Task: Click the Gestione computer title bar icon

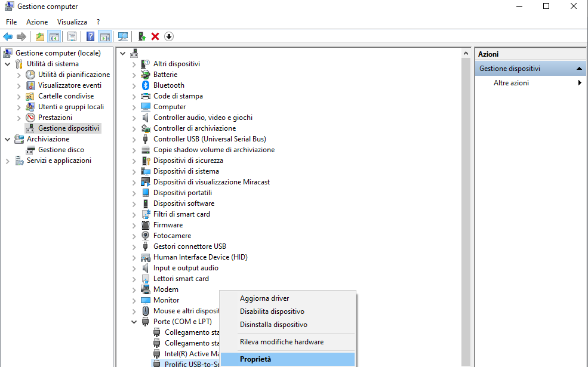Action: [x=9, y=6]
